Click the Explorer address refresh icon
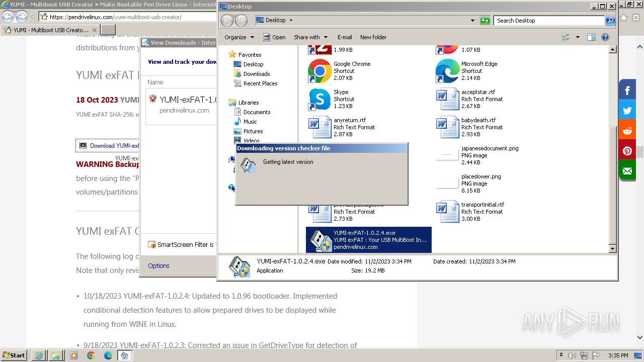The image size is (644, 362). coord(485,21)
